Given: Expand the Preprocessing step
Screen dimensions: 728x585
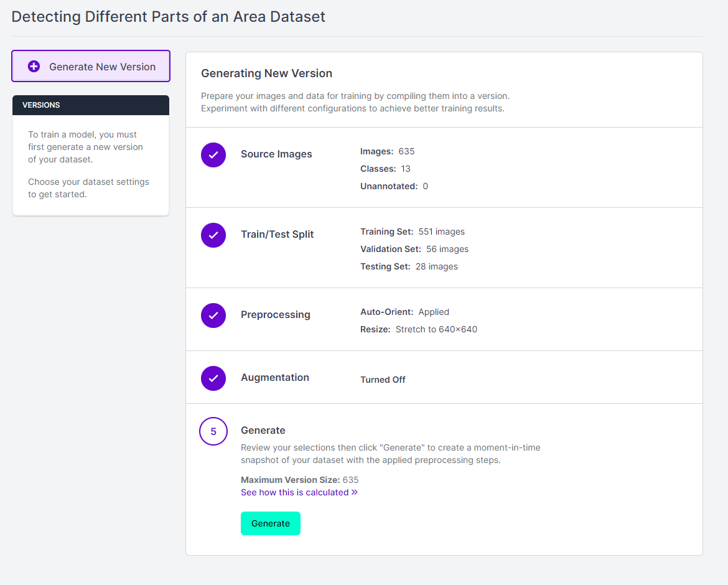Looking at the screenshot, I should tap(275, 315).
